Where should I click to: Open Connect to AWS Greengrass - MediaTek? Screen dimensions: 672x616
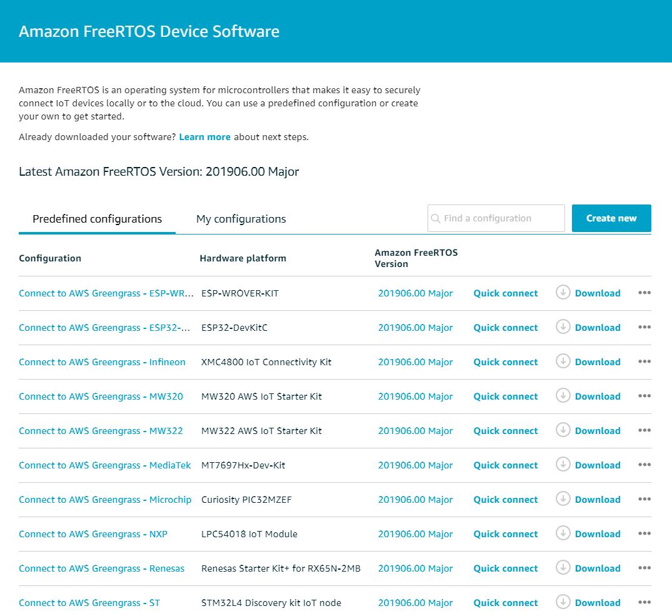click(105, 465)
